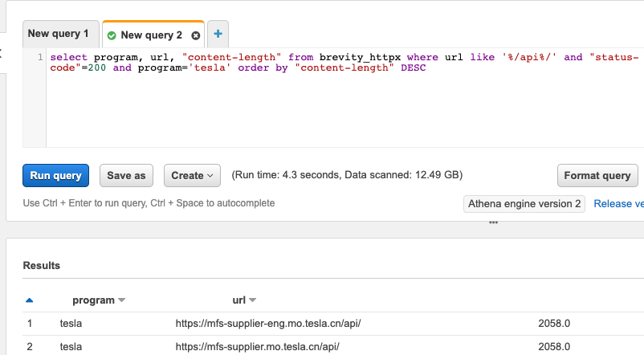This screenshot has height=355, width=644.
Task: Click the Athena engine version 2 badge
Action: 524,204
